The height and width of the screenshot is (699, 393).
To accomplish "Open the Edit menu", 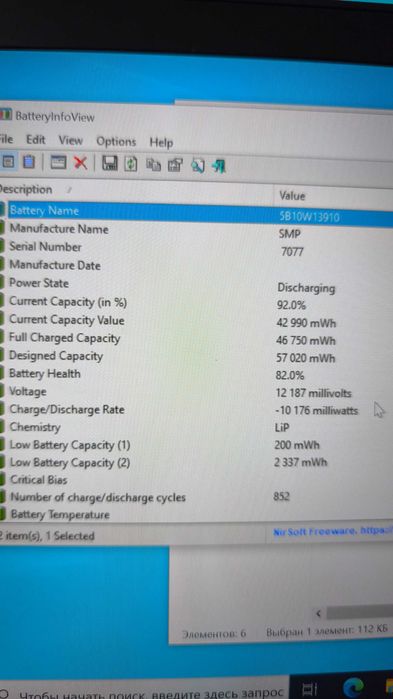I will [x=36, y=140].
